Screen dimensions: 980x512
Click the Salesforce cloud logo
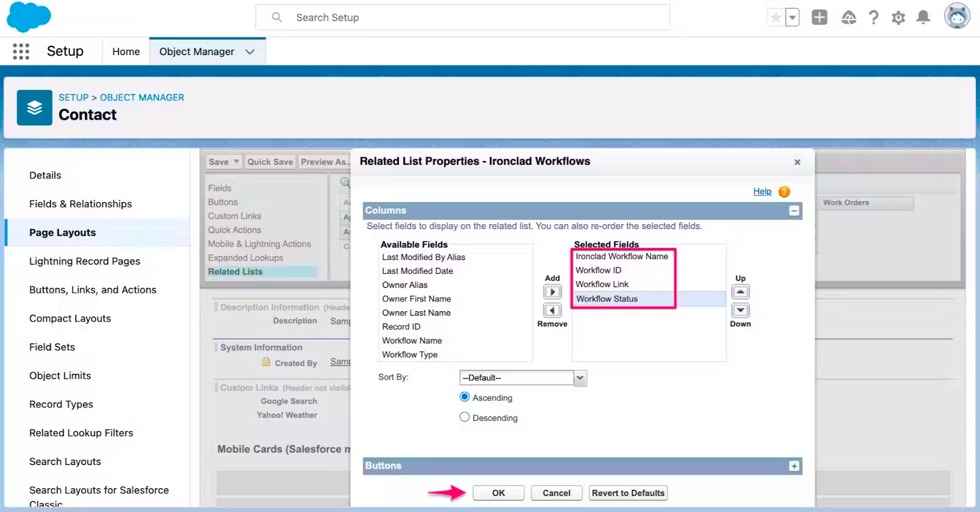coord(28,17)
